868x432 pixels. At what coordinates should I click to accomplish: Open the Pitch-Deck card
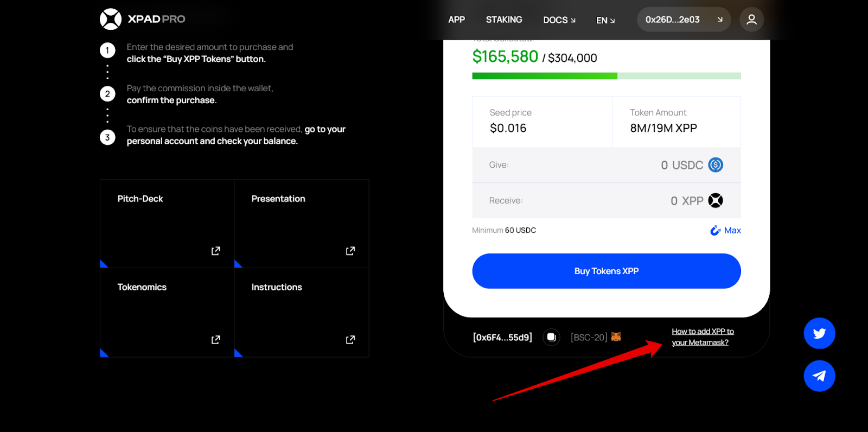click(167, 224)
